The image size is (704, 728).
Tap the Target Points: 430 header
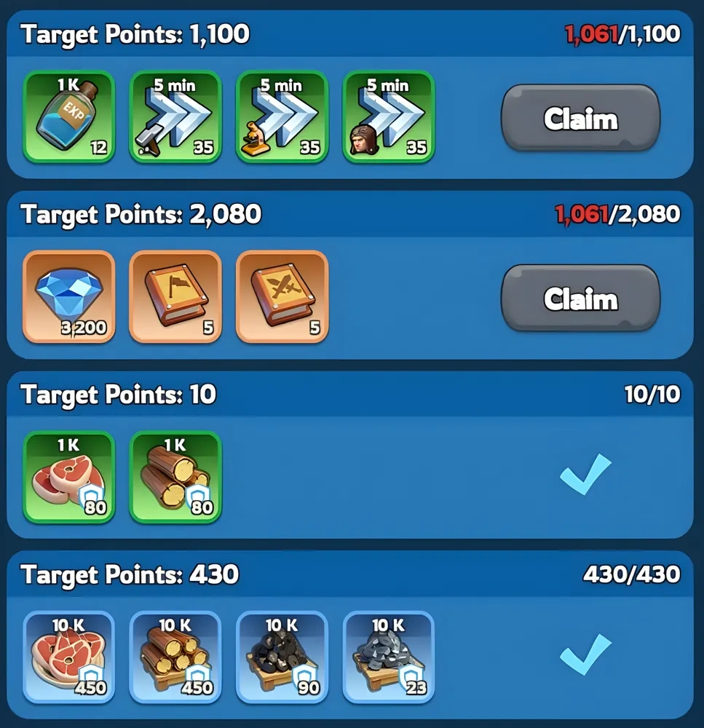130,574
